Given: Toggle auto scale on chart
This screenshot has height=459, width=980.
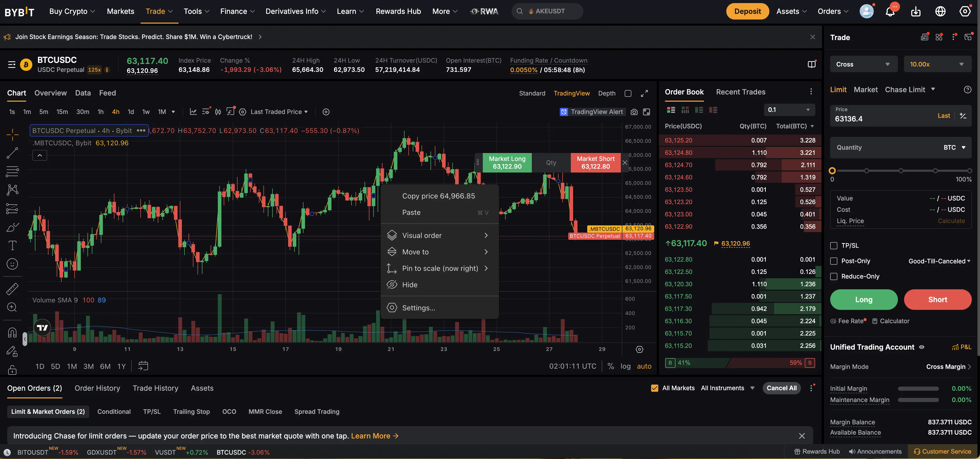Looking at the screenshot, I should coord(644,366).
